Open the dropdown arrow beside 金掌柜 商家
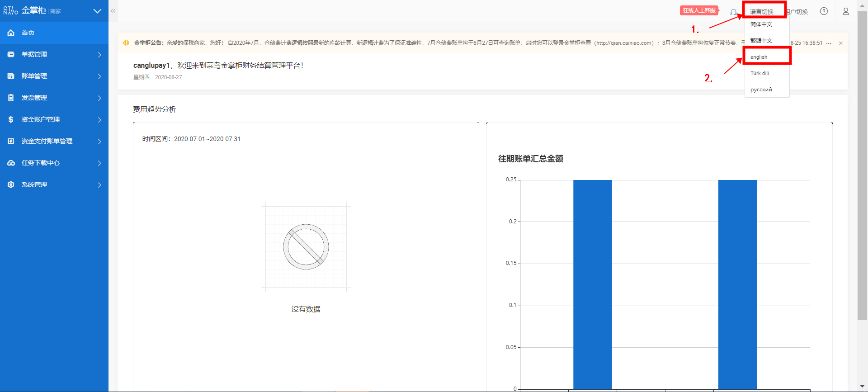This screenshot has width=868, height=392. [x=97, y=11]
